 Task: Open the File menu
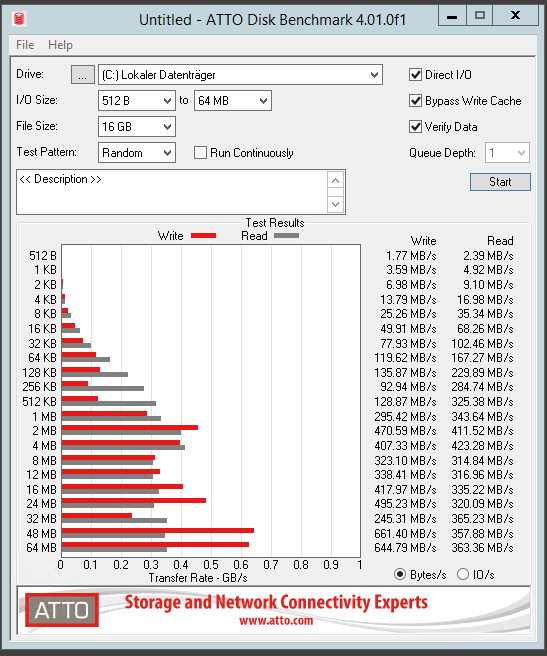coord(25,45)
